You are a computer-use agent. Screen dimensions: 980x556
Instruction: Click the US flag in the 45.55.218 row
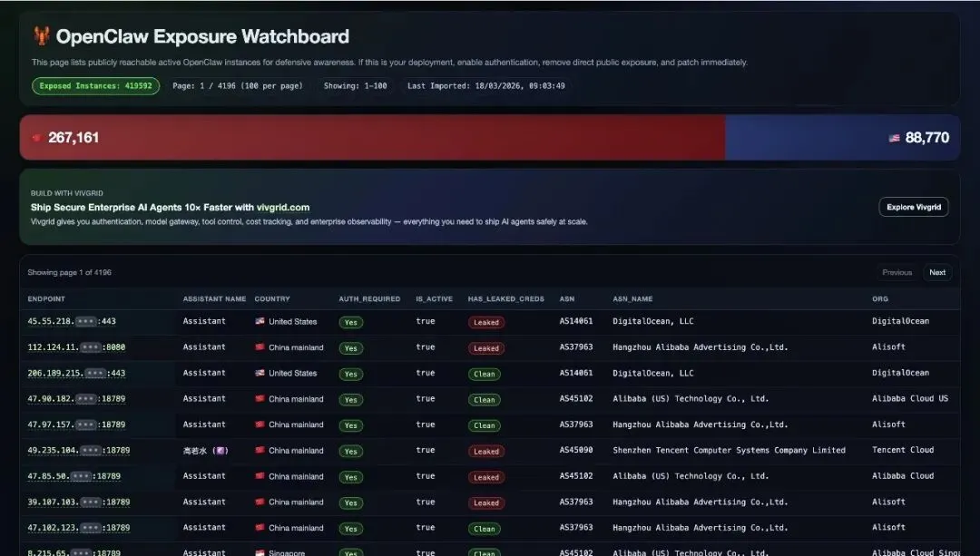click(x=260, y=321)
